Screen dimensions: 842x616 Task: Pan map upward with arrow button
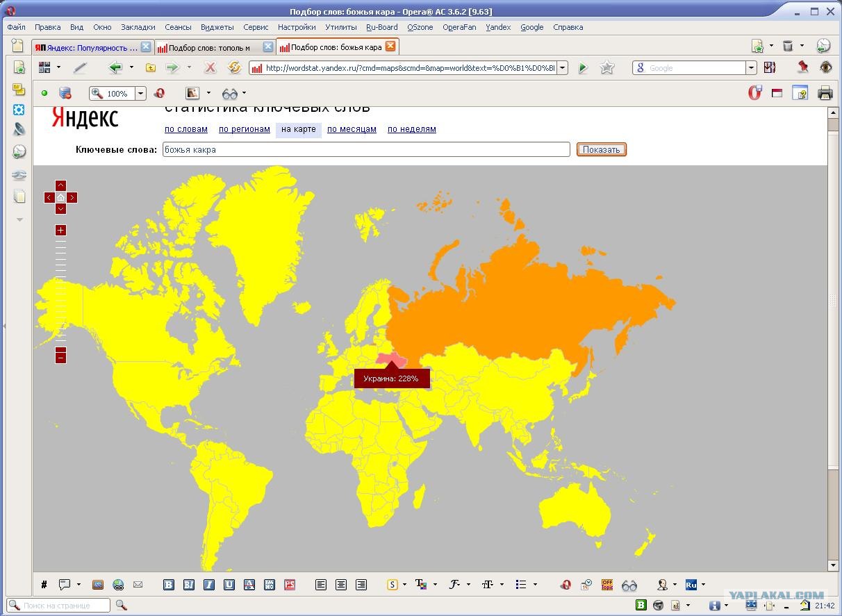61,185
